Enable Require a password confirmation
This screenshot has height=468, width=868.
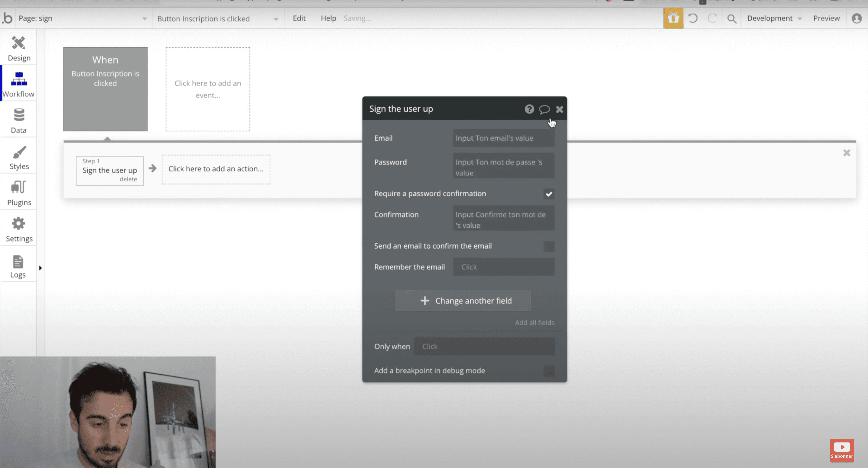(549, 194)
